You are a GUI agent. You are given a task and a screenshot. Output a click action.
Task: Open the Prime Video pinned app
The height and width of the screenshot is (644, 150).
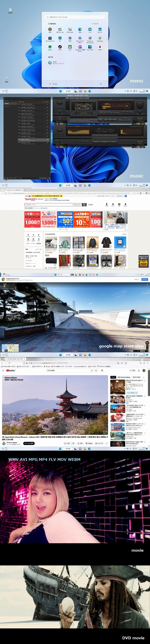90,47
